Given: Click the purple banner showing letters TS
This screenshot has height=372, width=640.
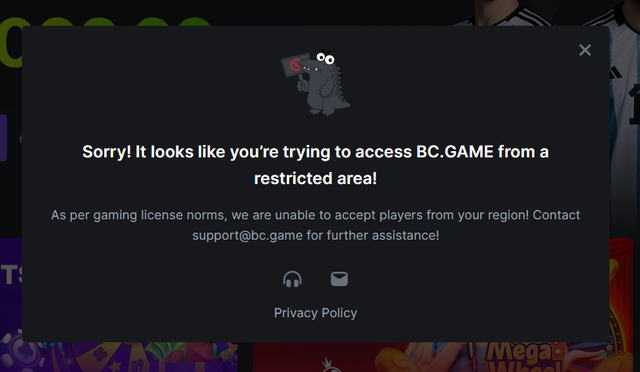Looking at the screenshot, I should click(x=11, y=286).
